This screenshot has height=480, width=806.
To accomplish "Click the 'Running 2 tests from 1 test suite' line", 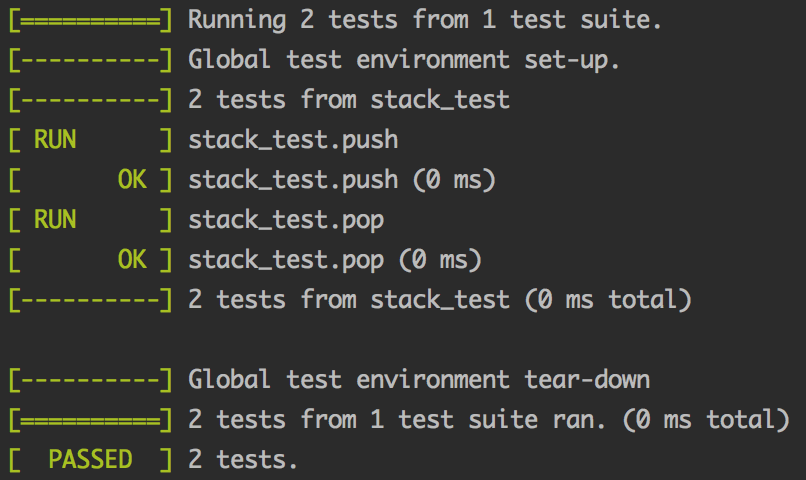I will click(x=425, y=21).
